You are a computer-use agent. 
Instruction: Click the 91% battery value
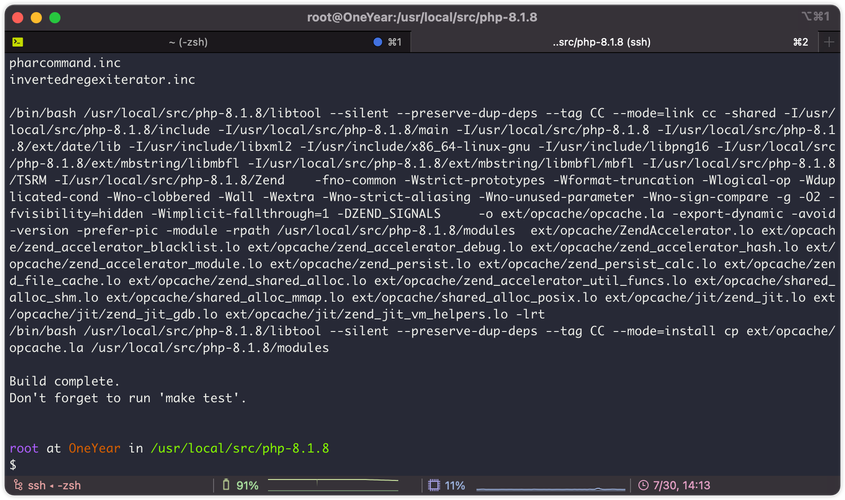pos(247,485)
